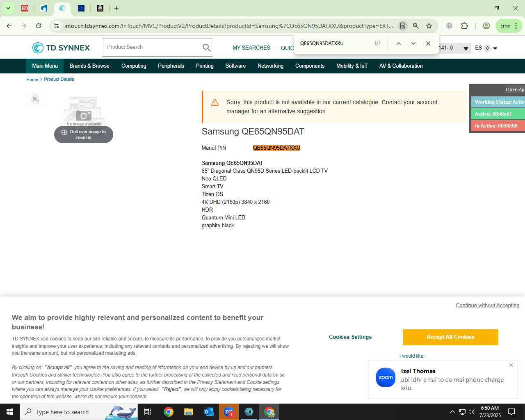Click the address bar URL
This screenshot has width=525, height=420.
228,26
